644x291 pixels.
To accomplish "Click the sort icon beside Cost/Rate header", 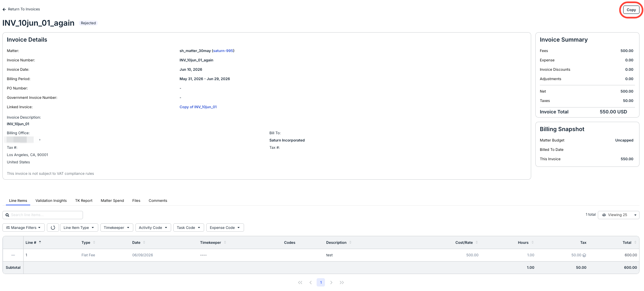I will 477,242.
